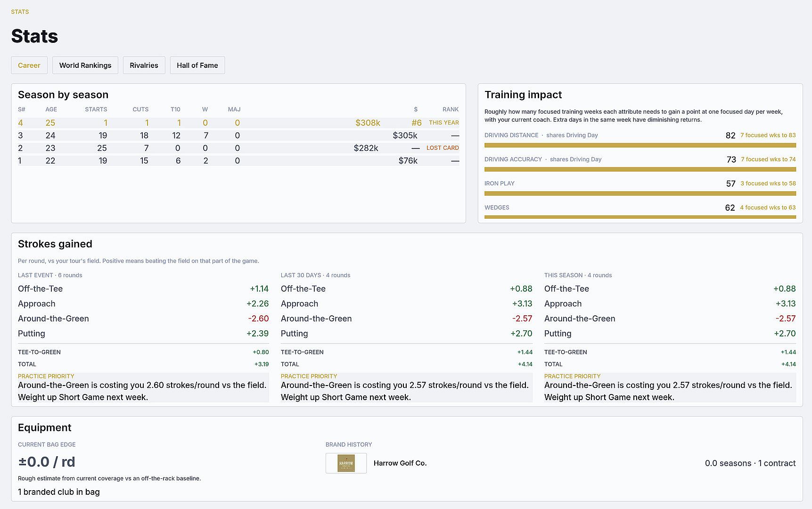
Task: Click the Harrow Golf Co. brand logo
Action: pyautogui.click(x=346, y=463)
